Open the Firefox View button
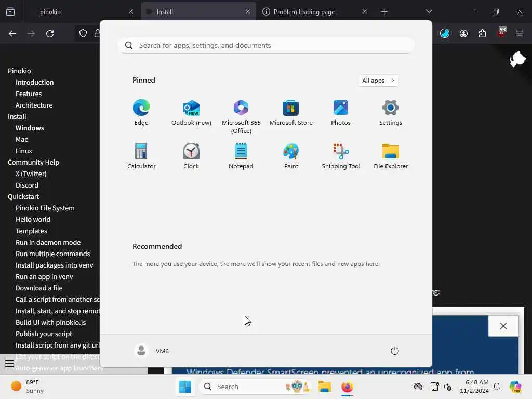Image resolution: width=532 pixels, height=399 pixels. tap(10, 11)
